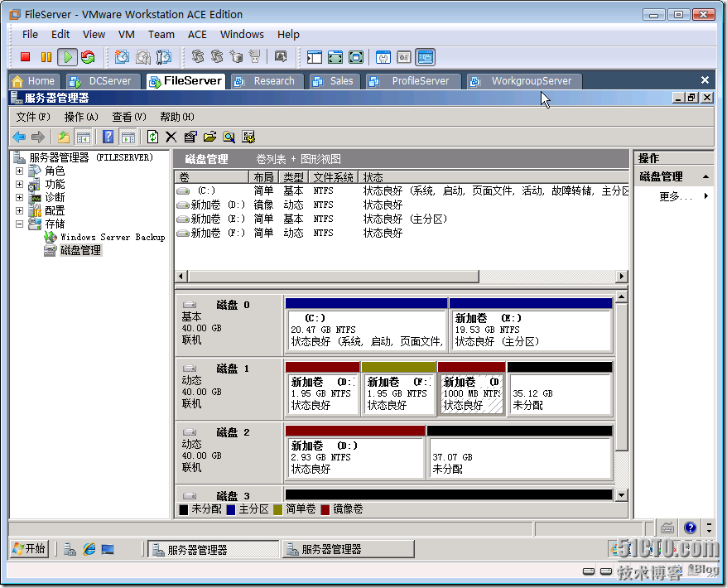This screenshot has width=727, height=588.
Task: Open the VMware VM menu
Action: pyautogui.click(x=127, y=34)
